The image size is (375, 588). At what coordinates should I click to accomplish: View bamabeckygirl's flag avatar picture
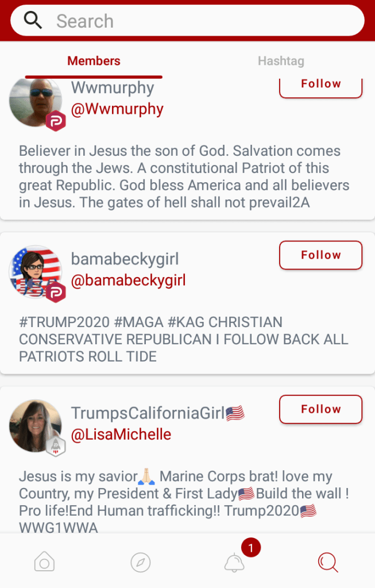33,270
